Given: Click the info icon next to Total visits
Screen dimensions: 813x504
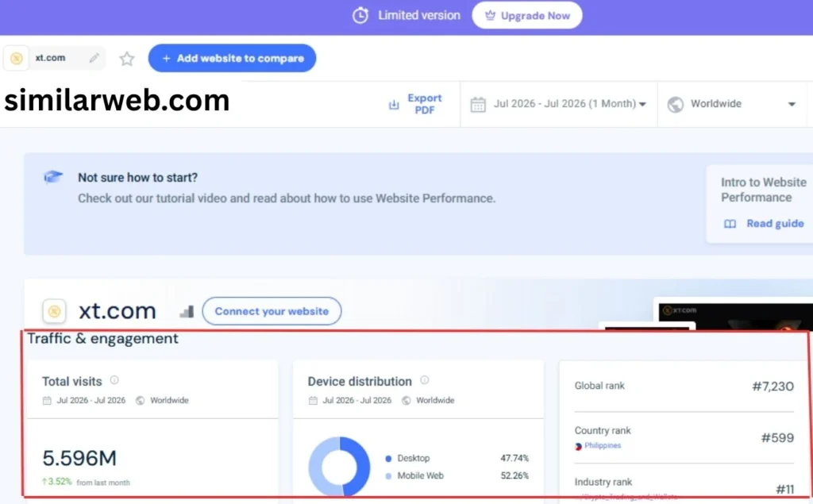Looking at the screenshot, I should click(x=114, y=380).
